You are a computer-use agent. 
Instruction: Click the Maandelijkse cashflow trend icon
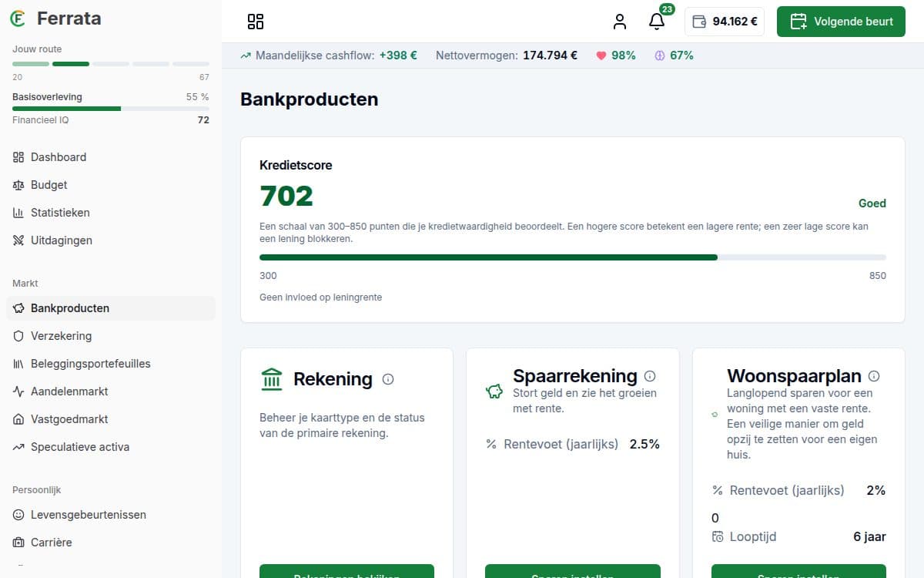click(246, 55)
